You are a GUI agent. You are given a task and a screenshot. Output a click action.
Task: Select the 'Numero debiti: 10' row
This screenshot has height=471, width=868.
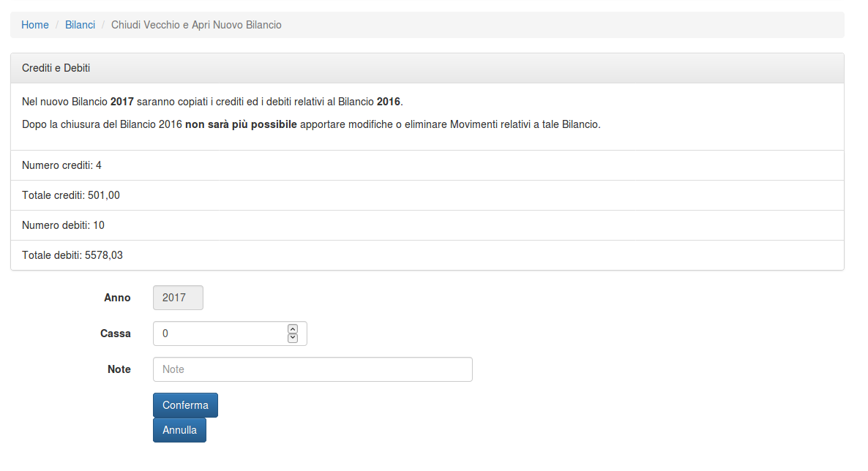pyautogui.click(x=64, y=225)
